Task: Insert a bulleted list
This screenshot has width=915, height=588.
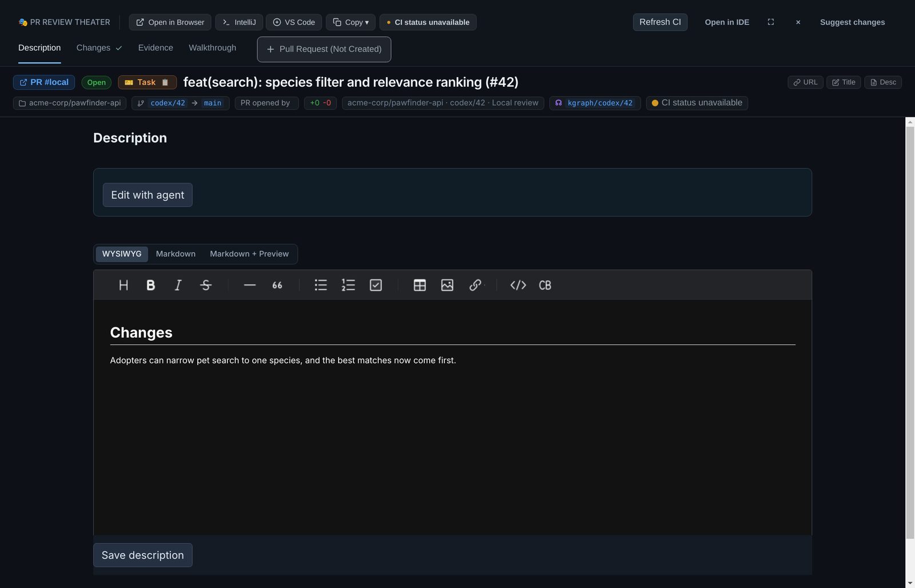Action: [x=321, y=285]
